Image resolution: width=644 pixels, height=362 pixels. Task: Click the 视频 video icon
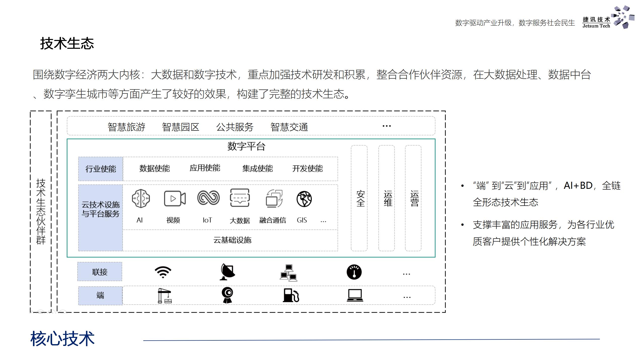click(175, 199)
